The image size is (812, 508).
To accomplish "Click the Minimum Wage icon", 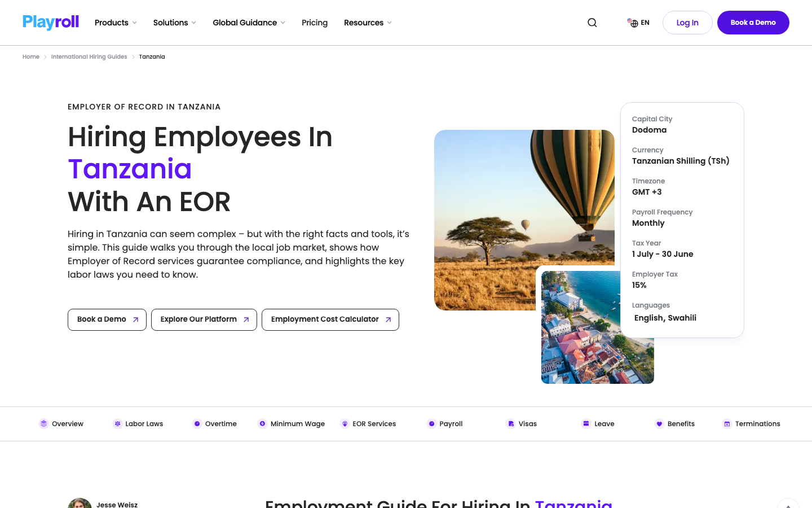I will (x=262, y=424).
